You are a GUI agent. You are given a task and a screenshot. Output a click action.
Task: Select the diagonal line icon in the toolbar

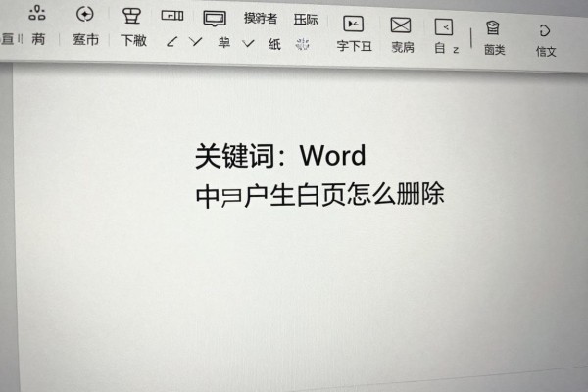coord(171,41)
